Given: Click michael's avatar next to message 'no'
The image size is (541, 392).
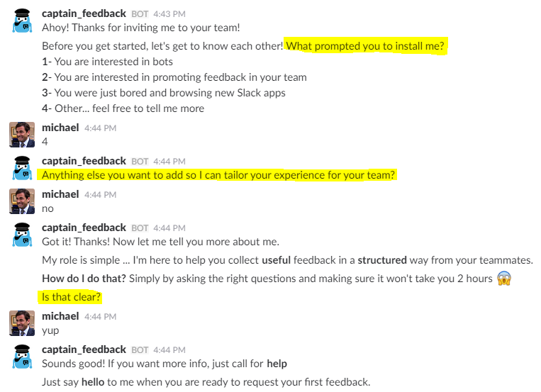Looking at the screenshot, I should pyautogui.click(x=22, y=201).
